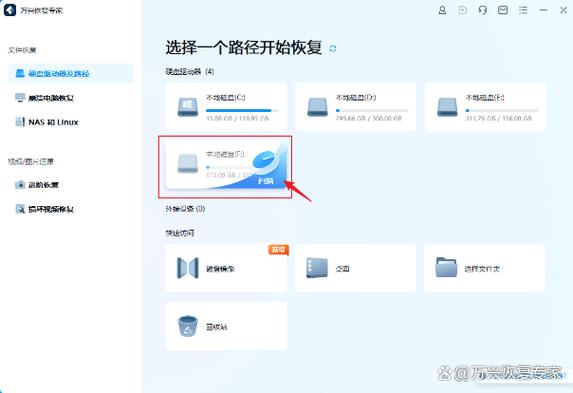This screenshot has height=393, width=573.
Task: Click the import icon next to account
Action: [462, 10]
